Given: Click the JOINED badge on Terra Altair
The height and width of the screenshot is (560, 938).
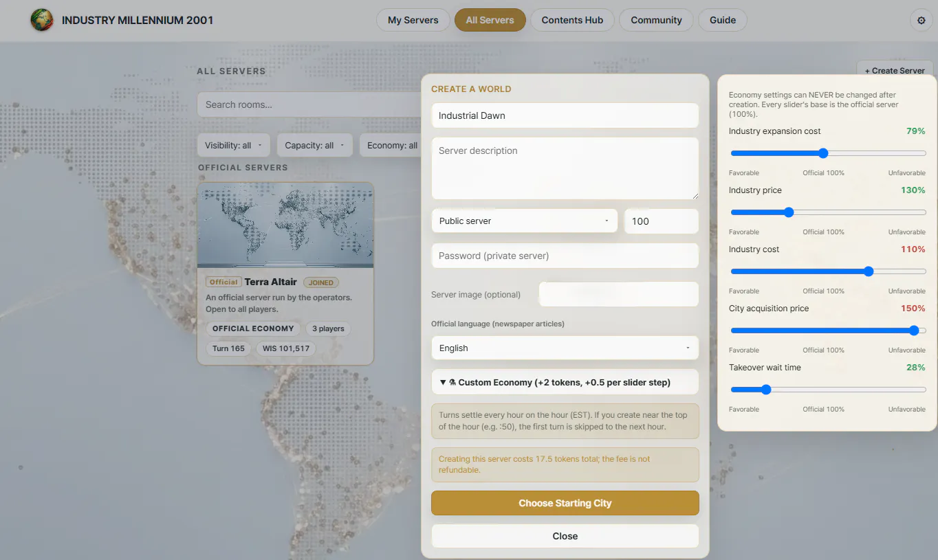Looking at the screenshot, I should 321,282.
